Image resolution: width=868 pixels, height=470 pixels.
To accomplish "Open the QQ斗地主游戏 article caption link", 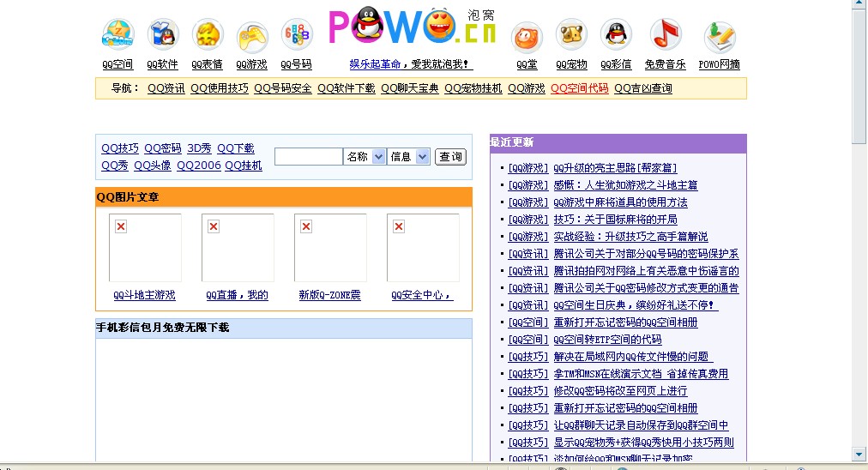I will [x=144, y=295].
